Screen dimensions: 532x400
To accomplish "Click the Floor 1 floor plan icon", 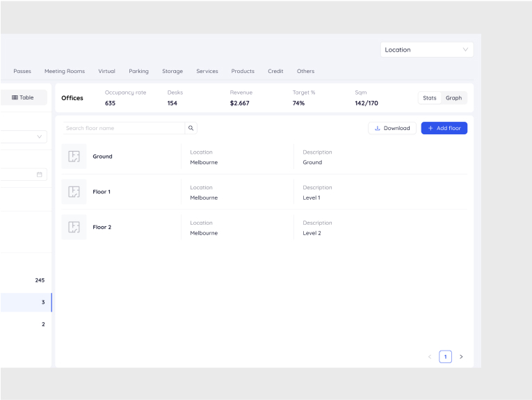I will pyautogui.click(x=74, y=192).
